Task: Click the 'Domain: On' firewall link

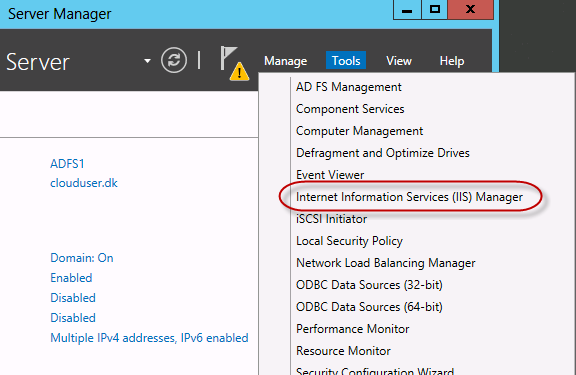Action: pos(82,258)
